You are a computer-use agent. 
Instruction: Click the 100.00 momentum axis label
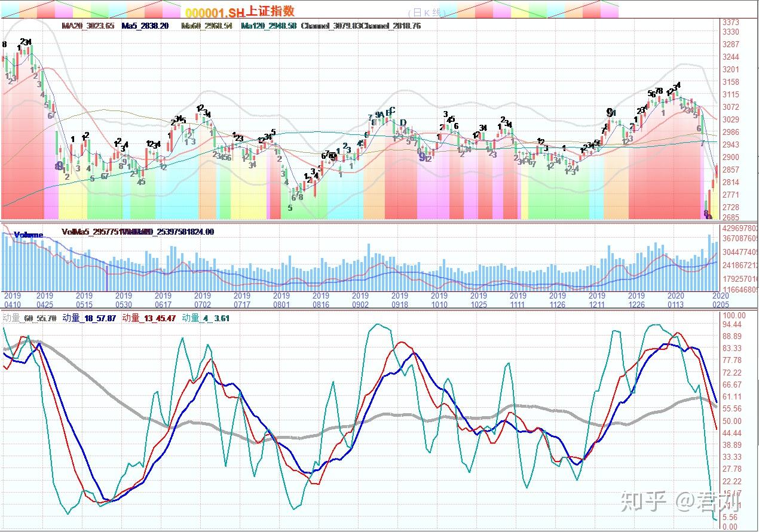(x=734, y=315)
